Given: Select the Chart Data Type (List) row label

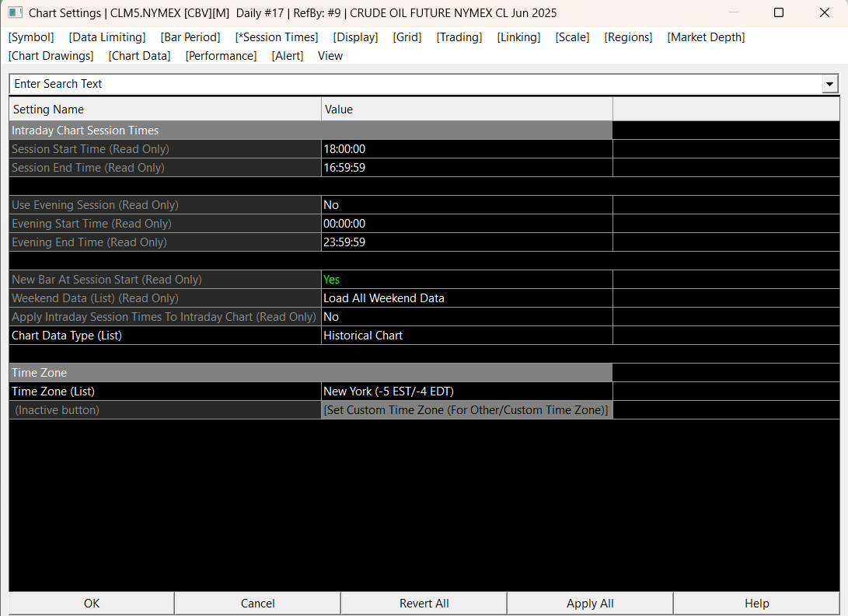Looking at the screenshot, I should pyautogui.click(x=165, y=336).
